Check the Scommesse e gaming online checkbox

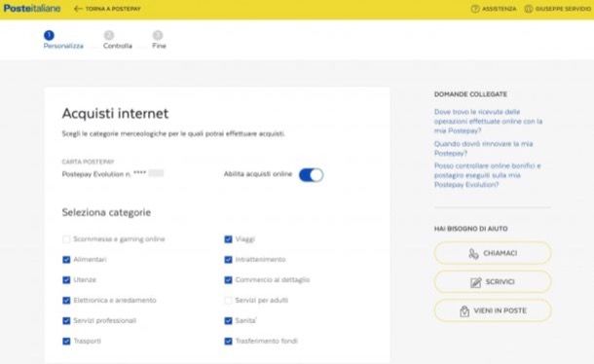click(66, 239)
